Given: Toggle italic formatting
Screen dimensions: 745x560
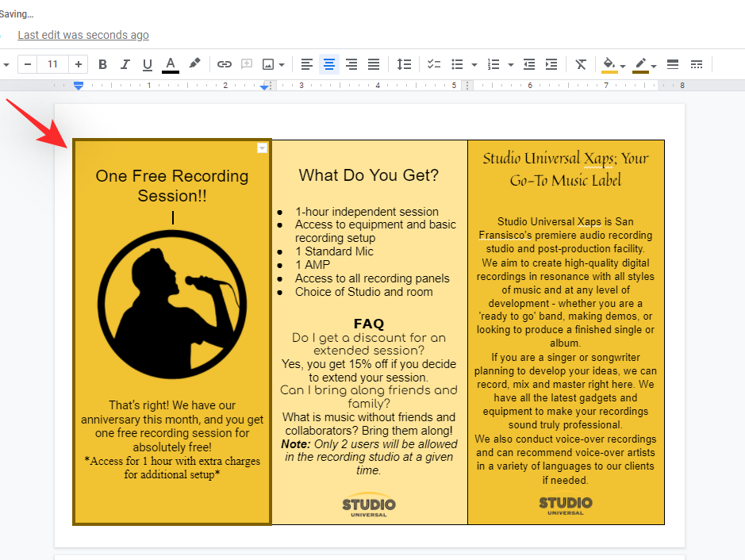Looking at the screenshot, I should pos(125,64).
